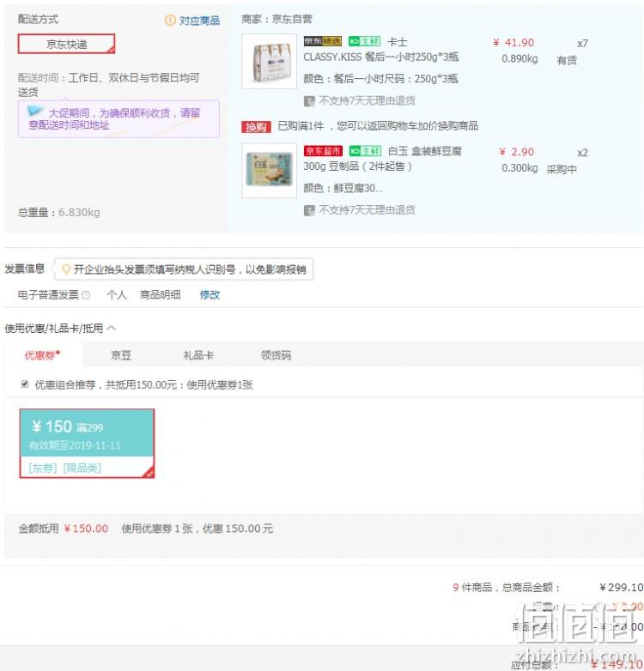Click the 总重量：6.830kg text
Image resolution: width=644 pixels, height=671 pixels.
tap(59, 212)
